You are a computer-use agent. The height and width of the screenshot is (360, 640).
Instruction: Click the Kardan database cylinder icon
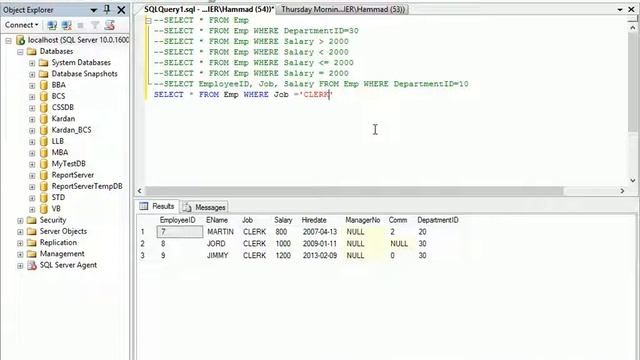[44, 119]
